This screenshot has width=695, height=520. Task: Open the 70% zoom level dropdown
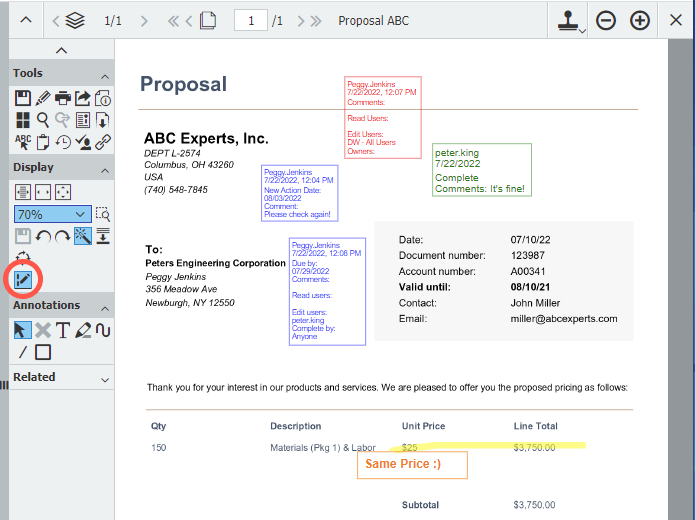53,214
